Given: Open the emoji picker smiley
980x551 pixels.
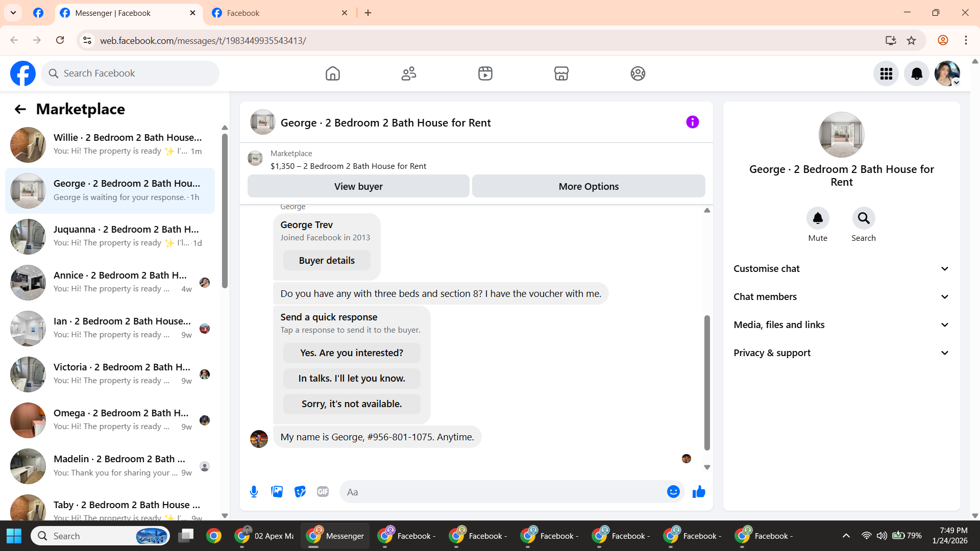Looking at the screenshot, I should pyautogui.click(x=673, y=492).
